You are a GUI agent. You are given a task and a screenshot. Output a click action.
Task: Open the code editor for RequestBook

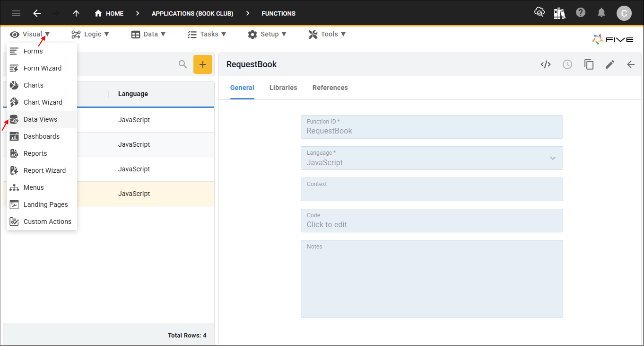[546, 64]
